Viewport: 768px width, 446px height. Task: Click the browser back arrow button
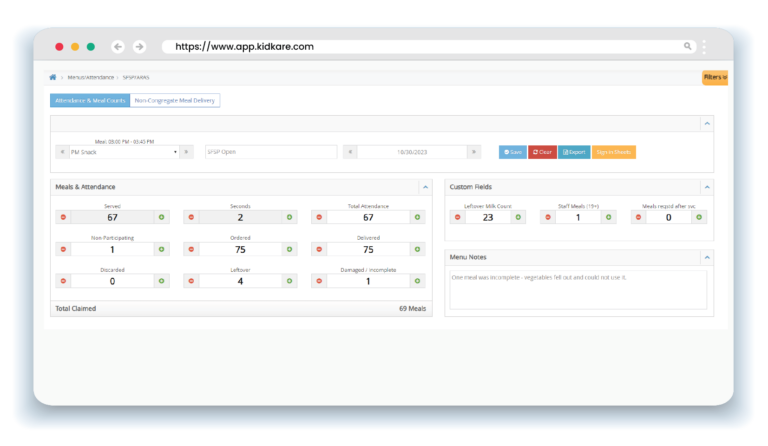coord(118,46)
